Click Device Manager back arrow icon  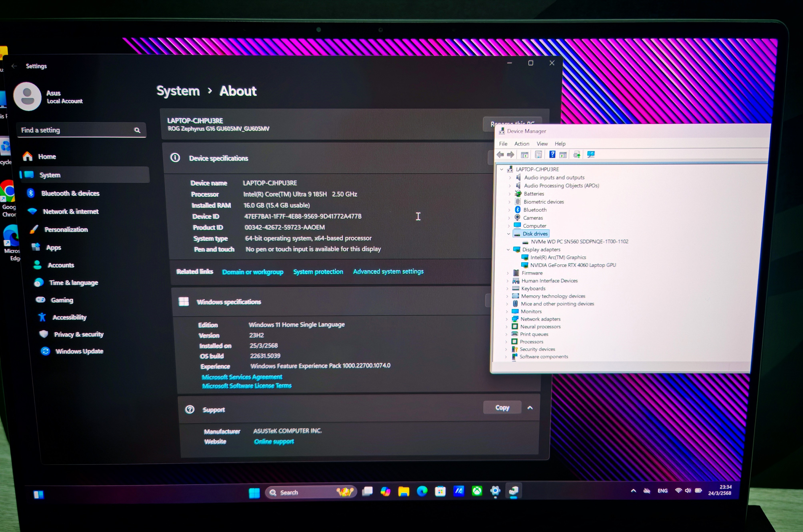(500, 155)
